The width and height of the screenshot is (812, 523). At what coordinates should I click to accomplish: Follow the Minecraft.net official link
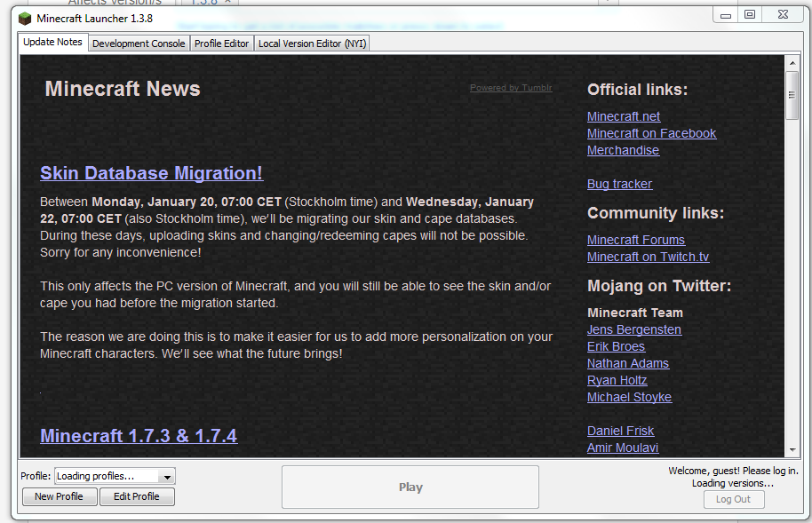624,116
